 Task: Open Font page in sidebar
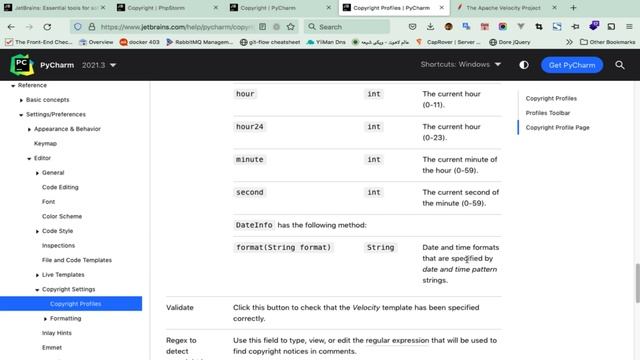(48, 202)
